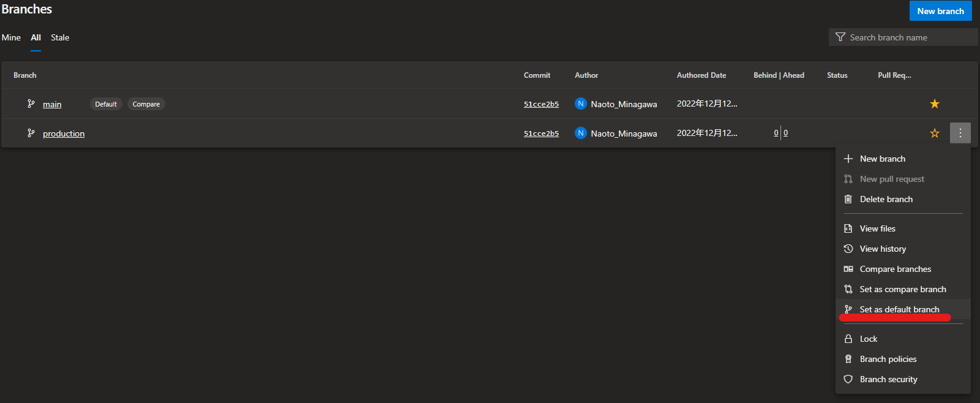Image resolution: width=980 pixels, height=403 pixels.
Task: Click author avatar in production row
Action: click(581, 133)
